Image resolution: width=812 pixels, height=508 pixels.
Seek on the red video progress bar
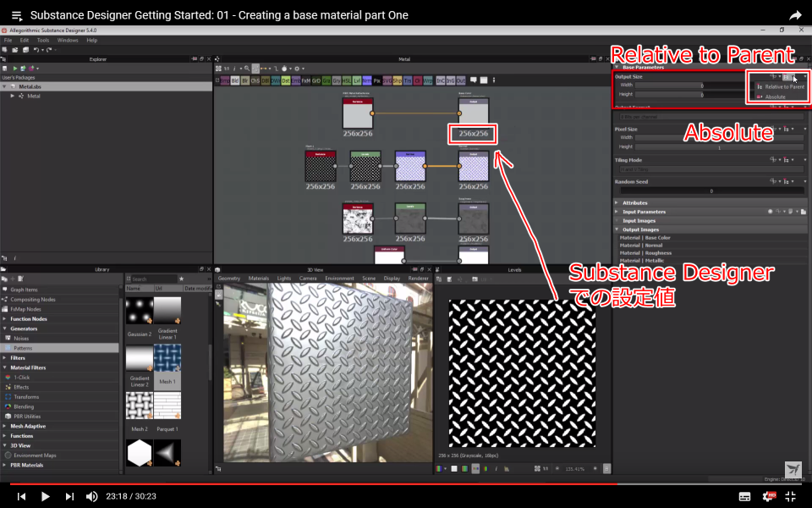click(406, 484)
